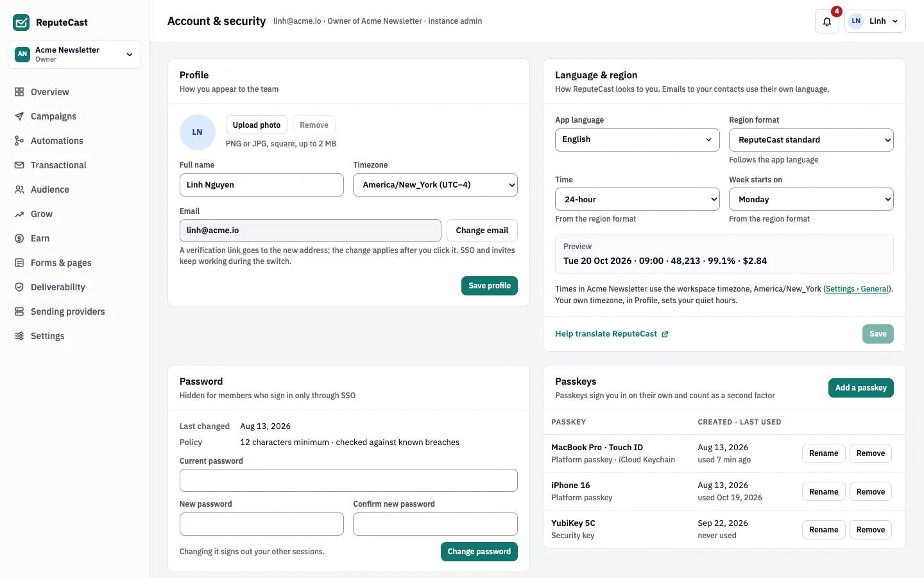The image size is (924, 578).
Task: Rename the MacBook Pro passkey
Action: (824, 453)
